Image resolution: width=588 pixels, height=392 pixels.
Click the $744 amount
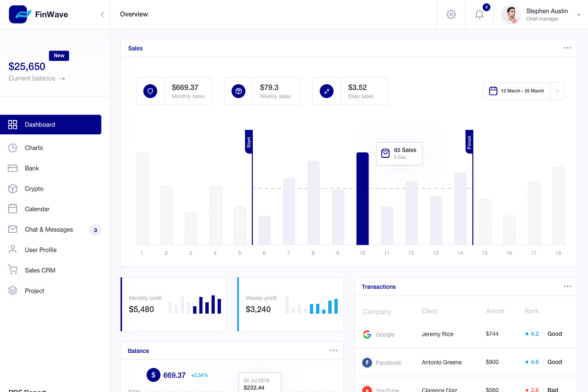492,334
